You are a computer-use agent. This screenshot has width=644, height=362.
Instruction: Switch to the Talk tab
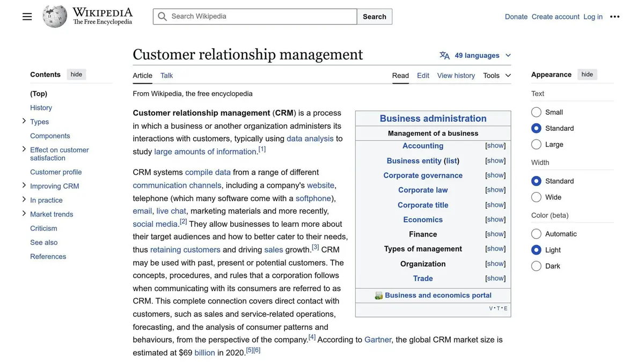[167, 76]
